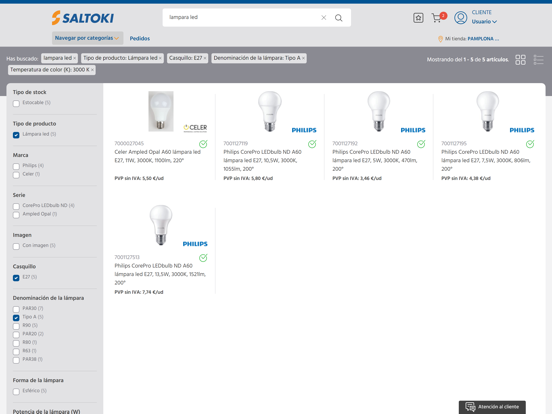Viewport: 552px width, 414px height.
Task: Open the favorites star icon in the header
Action: tap(418, 18)
